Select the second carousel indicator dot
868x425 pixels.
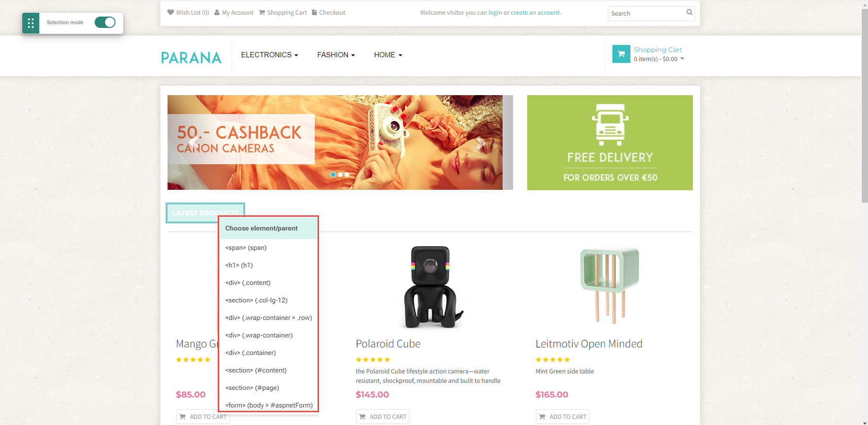[x=340, y=175]
